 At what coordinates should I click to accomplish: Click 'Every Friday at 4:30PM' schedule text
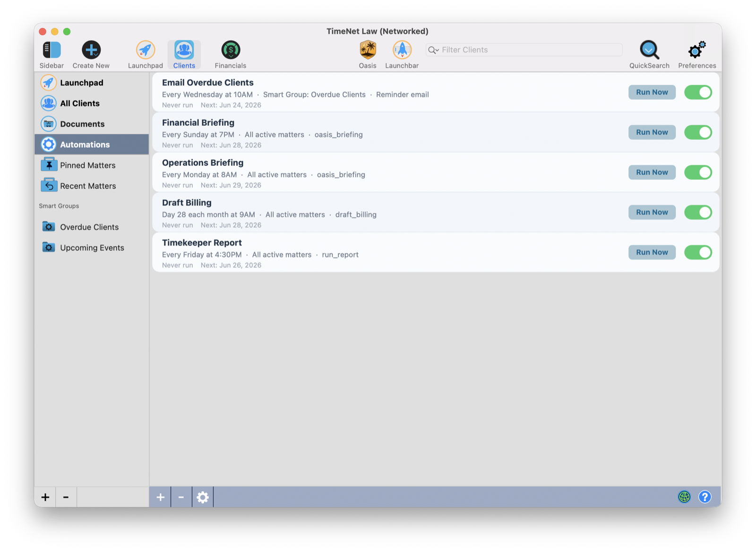tap(202, 255)
